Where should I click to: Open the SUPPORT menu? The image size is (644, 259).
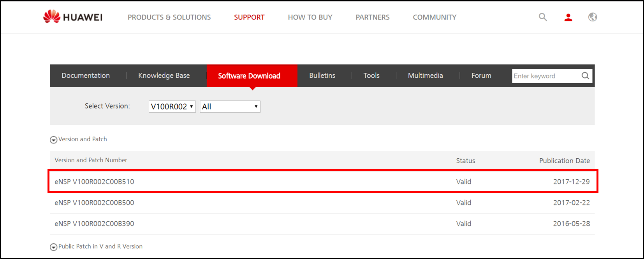point(249,17)
